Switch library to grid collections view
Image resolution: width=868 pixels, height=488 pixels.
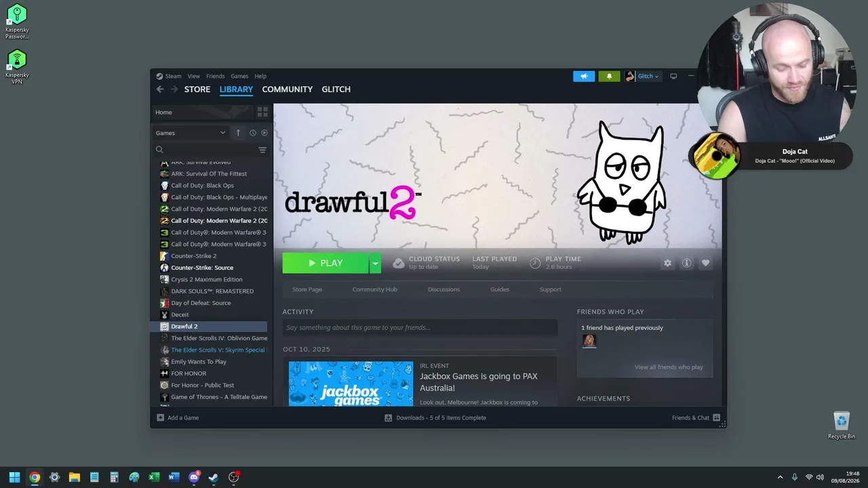tap(262, 112)
